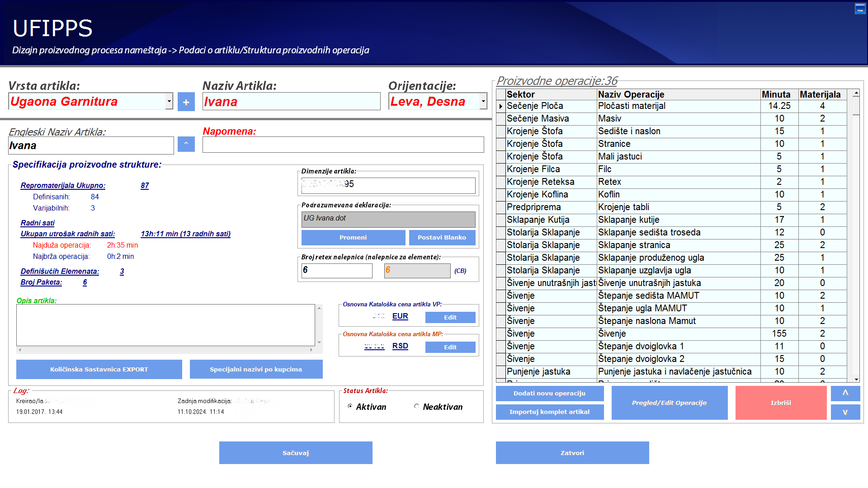This screenshot has height=488, width=868.
Task: Click the Broj Paketa link
Action: pyautogui.click(x=41, y=282)
